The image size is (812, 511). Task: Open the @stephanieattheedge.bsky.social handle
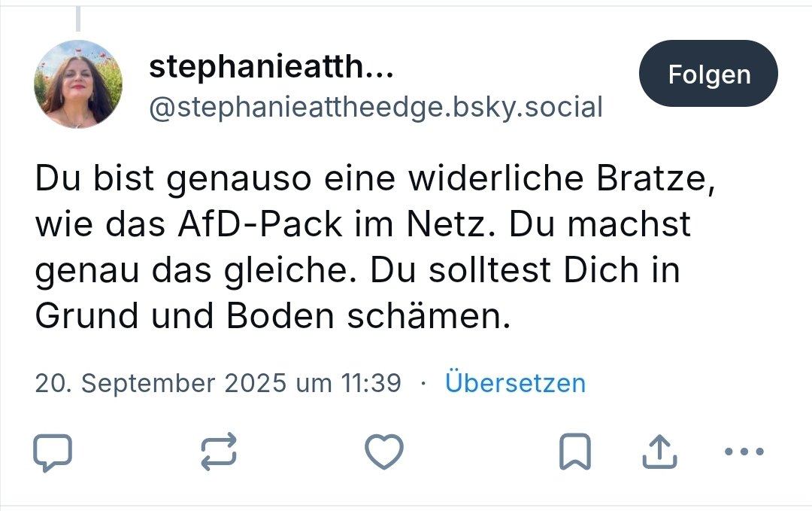click(376, 108)
